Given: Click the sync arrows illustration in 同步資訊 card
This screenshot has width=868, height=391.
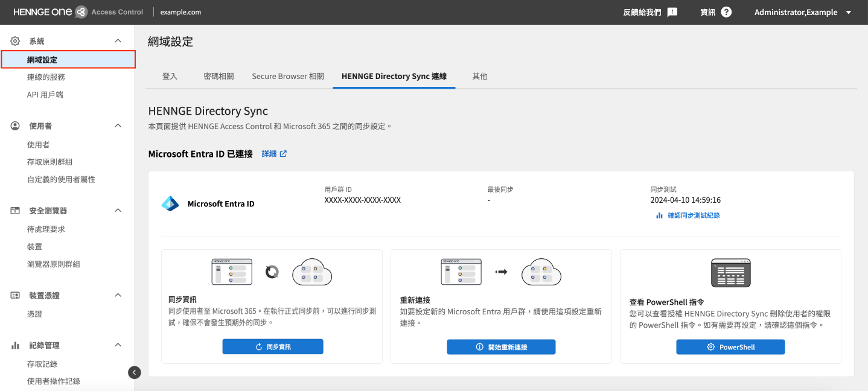Looking at the screenshot, I should coord(272,272).
